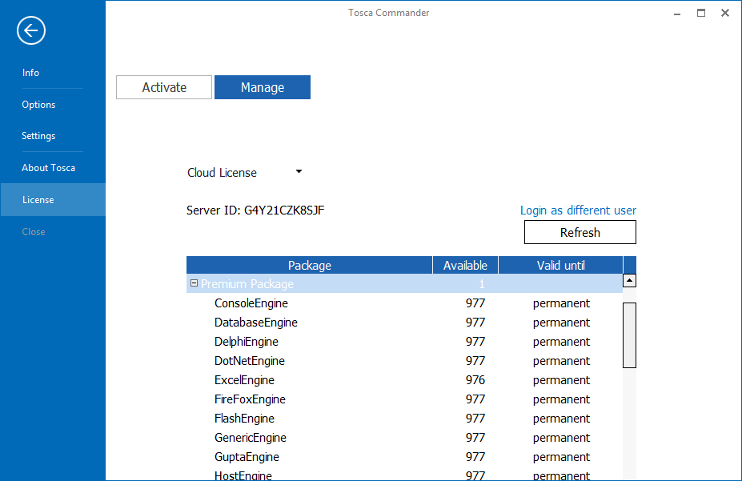Click the scrollbar up arrow

629,282
